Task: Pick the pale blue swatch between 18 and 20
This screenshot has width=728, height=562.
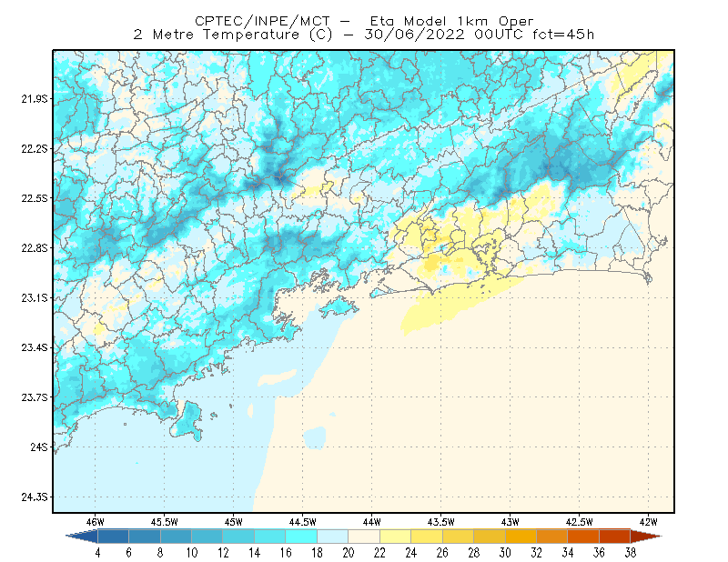Action: (333, 537)
